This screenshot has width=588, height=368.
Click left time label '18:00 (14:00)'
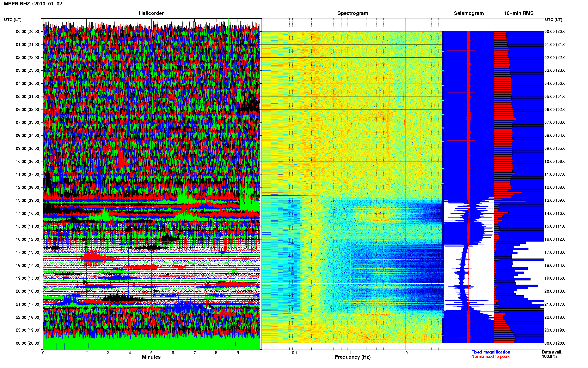click(28, 265)
